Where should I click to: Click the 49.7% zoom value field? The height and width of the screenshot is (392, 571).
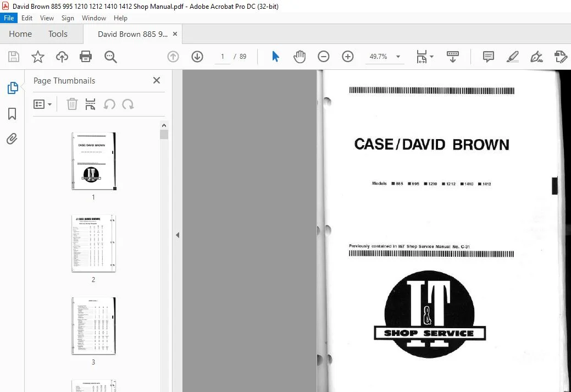click(378, 57)
